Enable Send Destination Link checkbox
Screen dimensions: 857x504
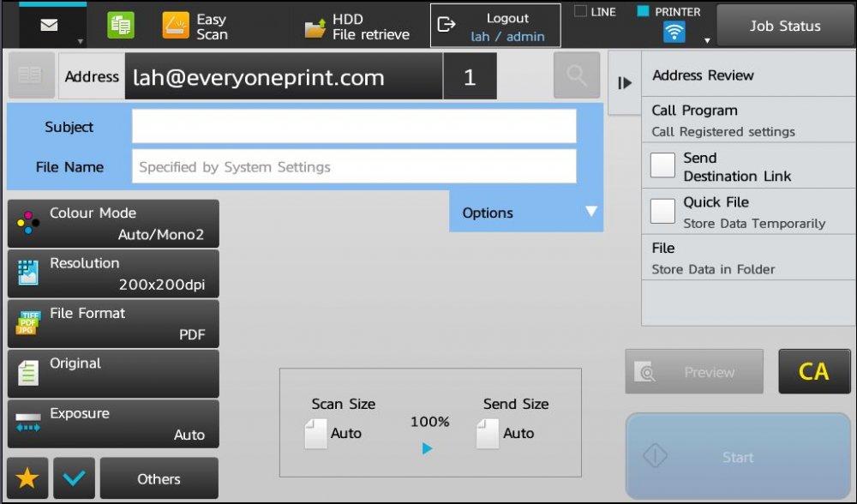pos(662,165)
